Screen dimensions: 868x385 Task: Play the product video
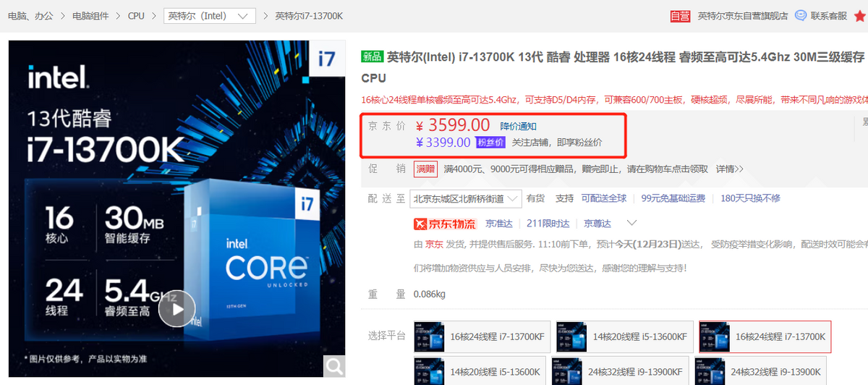177,309
